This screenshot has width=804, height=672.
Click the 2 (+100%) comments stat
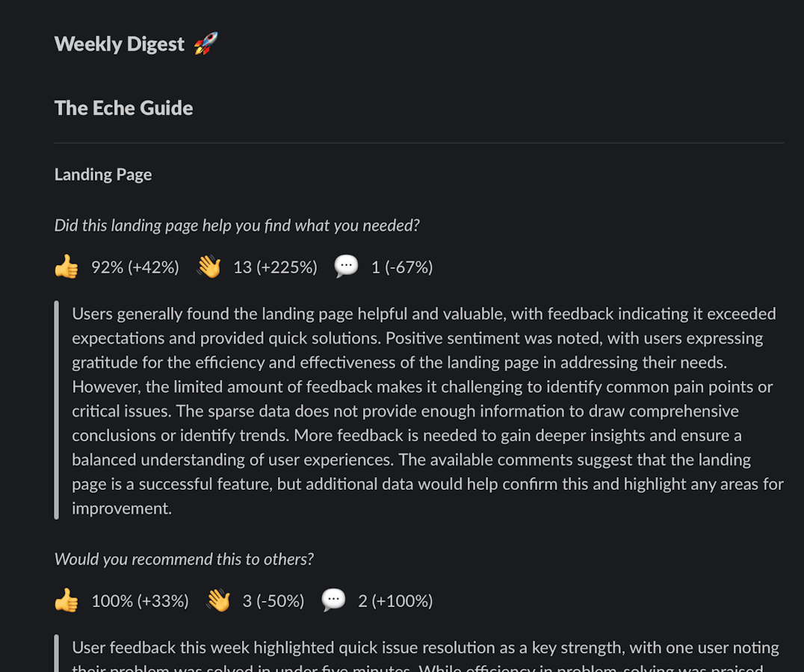point(395,601)
